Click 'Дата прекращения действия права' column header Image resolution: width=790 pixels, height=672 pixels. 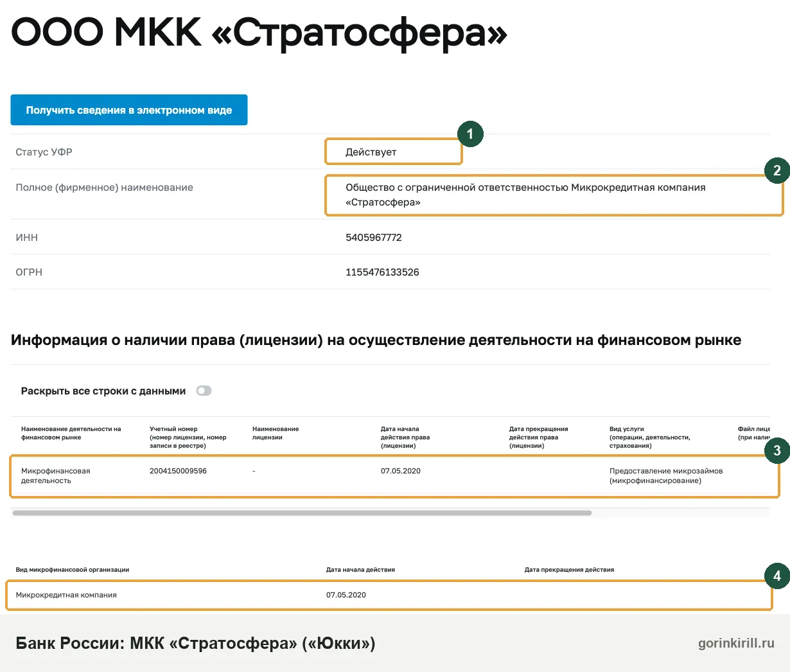[x=539, y=437]
